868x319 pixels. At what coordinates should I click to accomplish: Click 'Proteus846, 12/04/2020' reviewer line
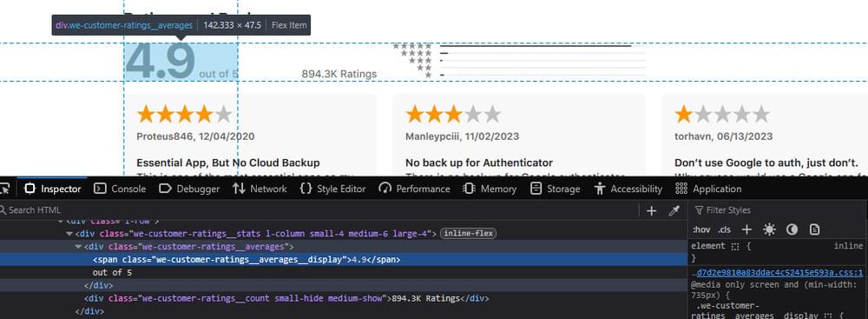pos(195,136)
